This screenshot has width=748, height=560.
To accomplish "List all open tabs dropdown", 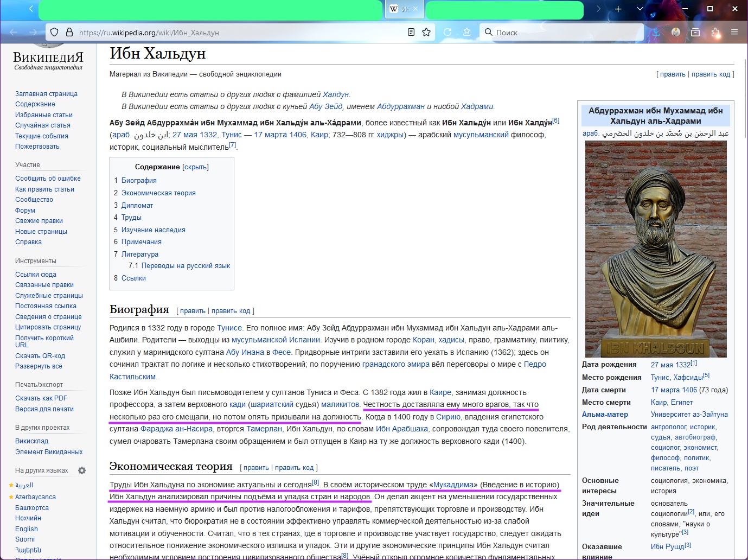I will pos(640,9).
